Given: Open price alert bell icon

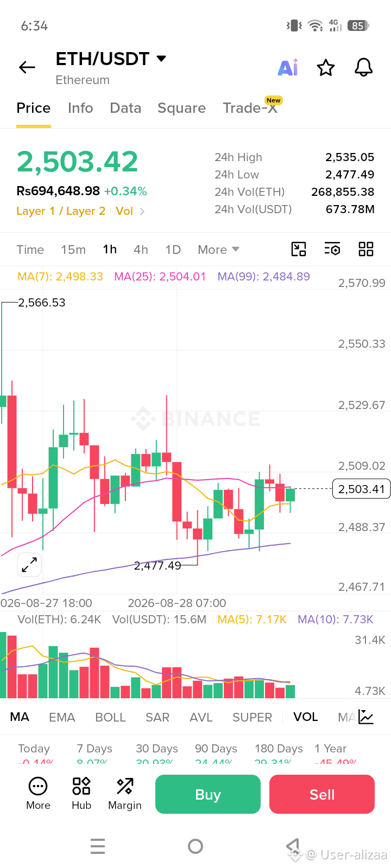Looking at the screenshot, I should (363, 67).
